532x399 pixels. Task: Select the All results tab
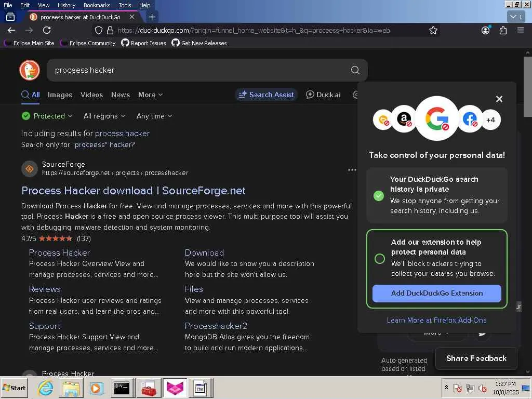click(31, 95)
